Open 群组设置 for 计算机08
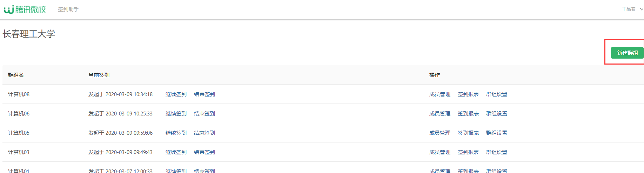The height and width of the screenshot is (173, 644). tap(497, 94)
